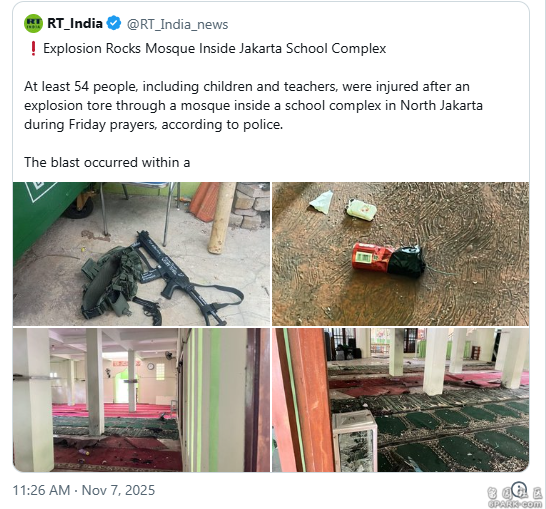
Task: Click the watermark logo in the corner
Action: (x=516, y=497)
